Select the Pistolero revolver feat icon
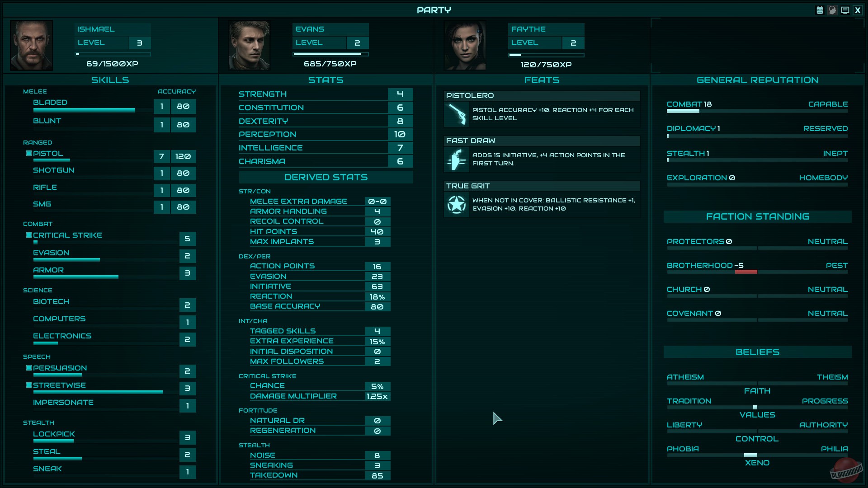 point(457,114)
